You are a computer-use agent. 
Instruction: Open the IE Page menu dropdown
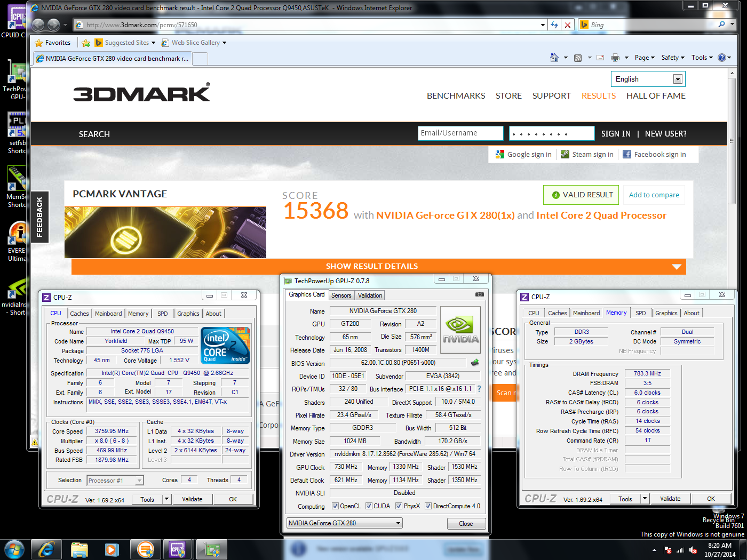pyautogui.click(x=645, y=58)
